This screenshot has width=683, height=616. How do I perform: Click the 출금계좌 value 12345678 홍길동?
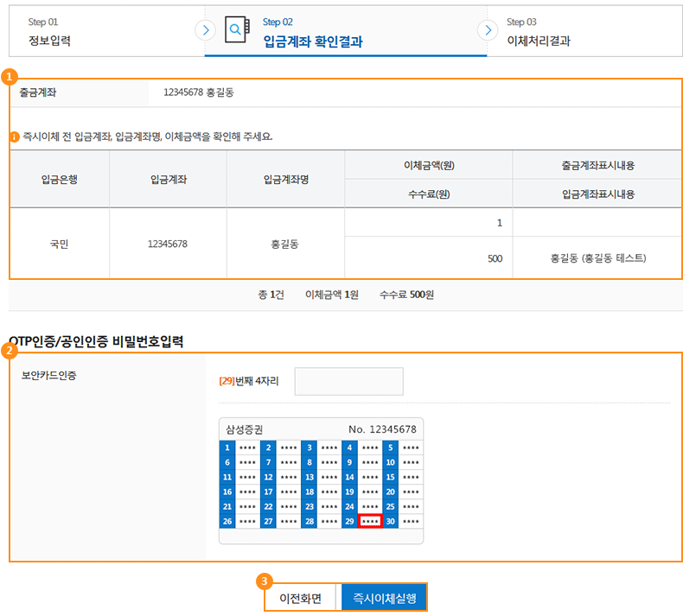pos(199,92)
